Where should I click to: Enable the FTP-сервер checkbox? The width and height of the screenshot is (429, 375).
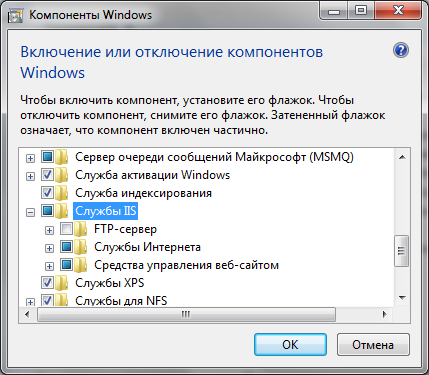[66, 229]
